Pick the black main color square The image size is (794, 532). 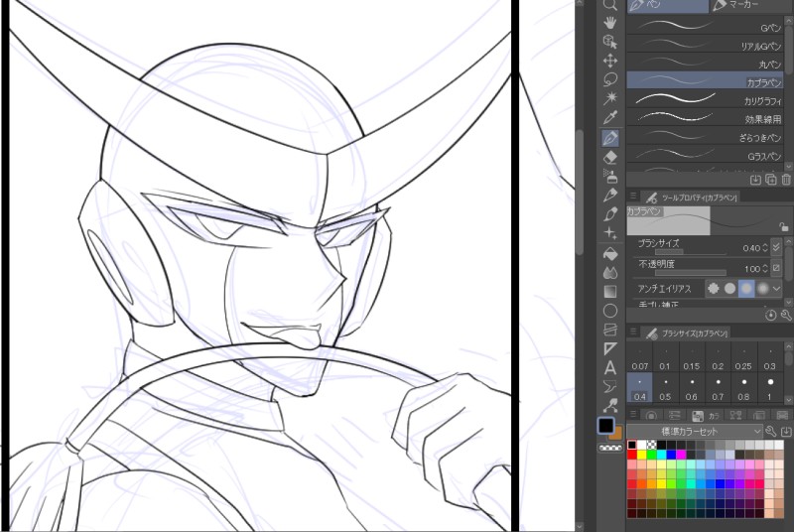[x=605, y=426]
